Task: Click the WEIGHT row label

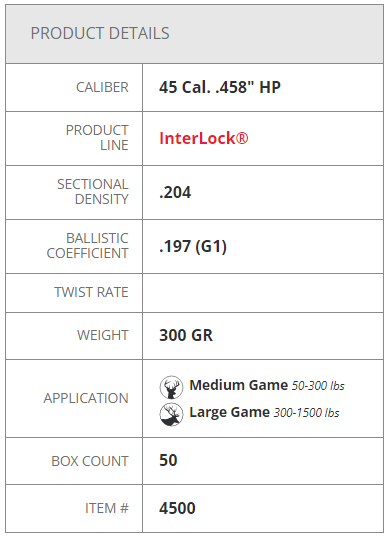Action: 103,336
